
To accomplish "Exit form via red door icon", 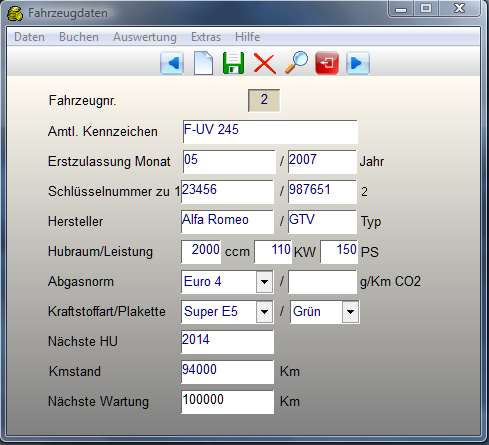I will pos(327,63).
